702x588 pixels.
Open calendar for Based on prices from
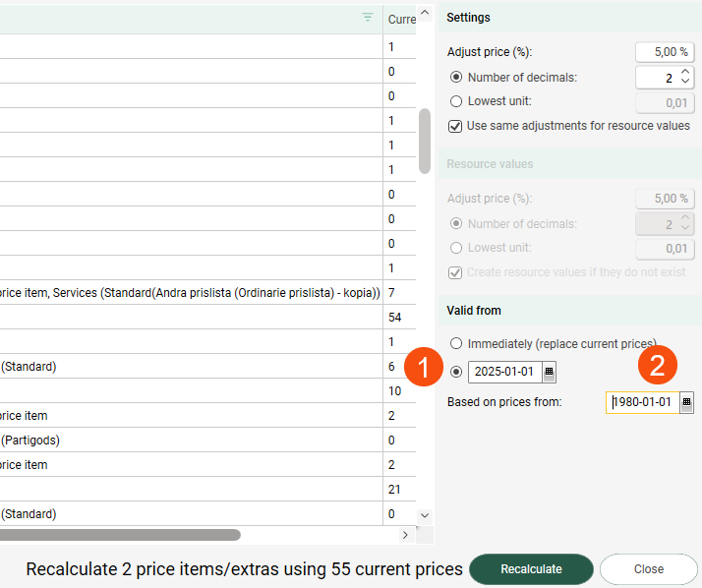click(686, 402)
